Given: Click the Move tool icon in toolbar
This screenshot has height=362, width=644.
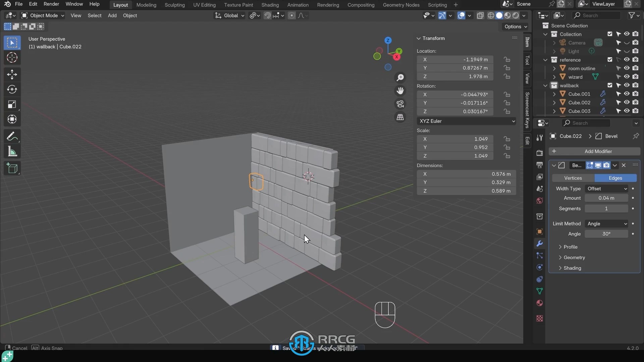Looking at the screenshot, I should tap(12, 74).
